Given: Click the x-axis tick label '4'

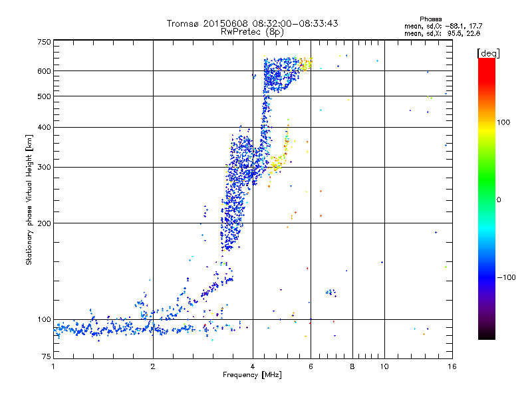Looking at the screenshot, I should point(253,366).
